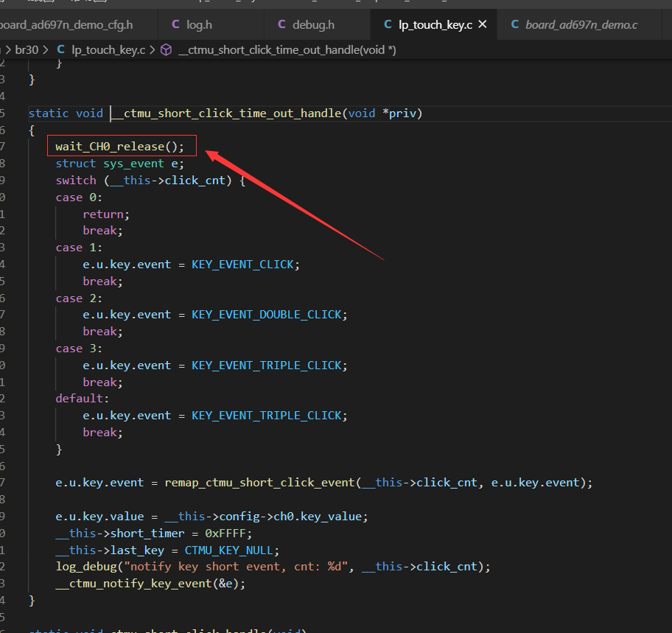Screen dimensions: 672x633
Task: Click the case 0: label
Action: pos(79,197)
